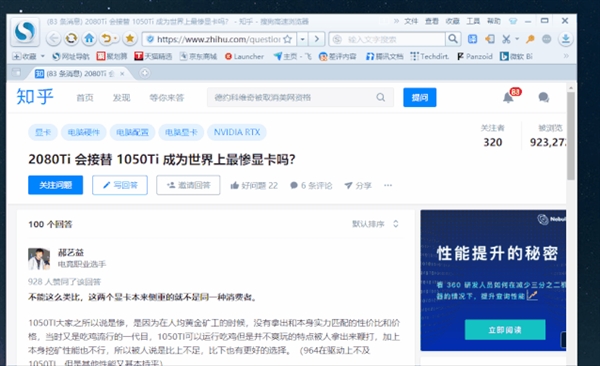Click the 电脑硬件 topic tag
The image size is (600, 366).
84,132
